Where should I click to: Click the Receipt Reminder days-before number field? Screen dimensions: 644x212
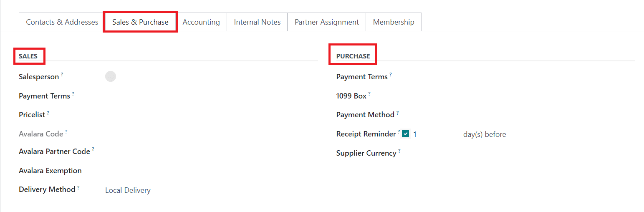click(x=434, y=134)
